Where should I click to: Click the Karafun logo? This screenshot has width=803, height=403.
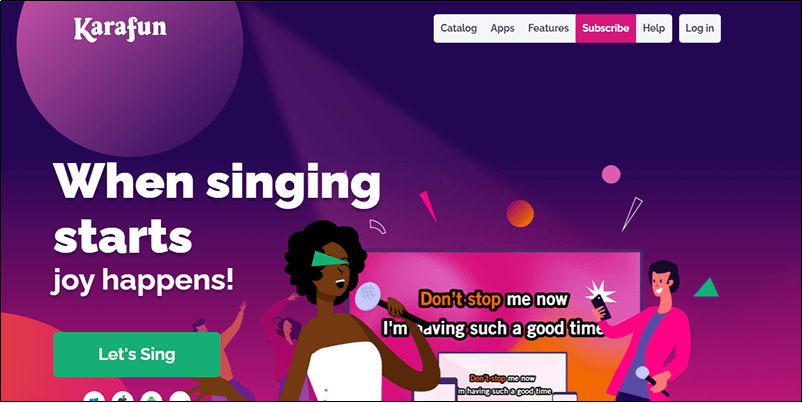tap(120, 29)
